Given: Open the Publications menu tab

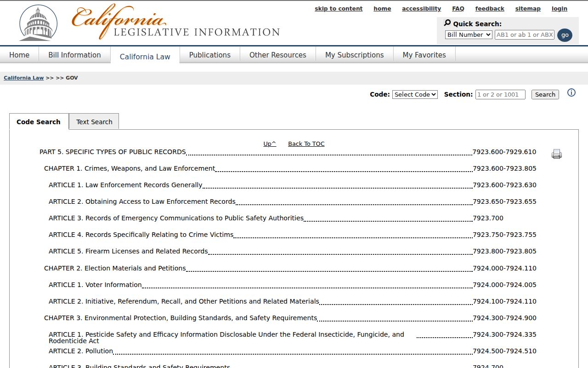Looking at the screenshot, I should pos(210,55).
